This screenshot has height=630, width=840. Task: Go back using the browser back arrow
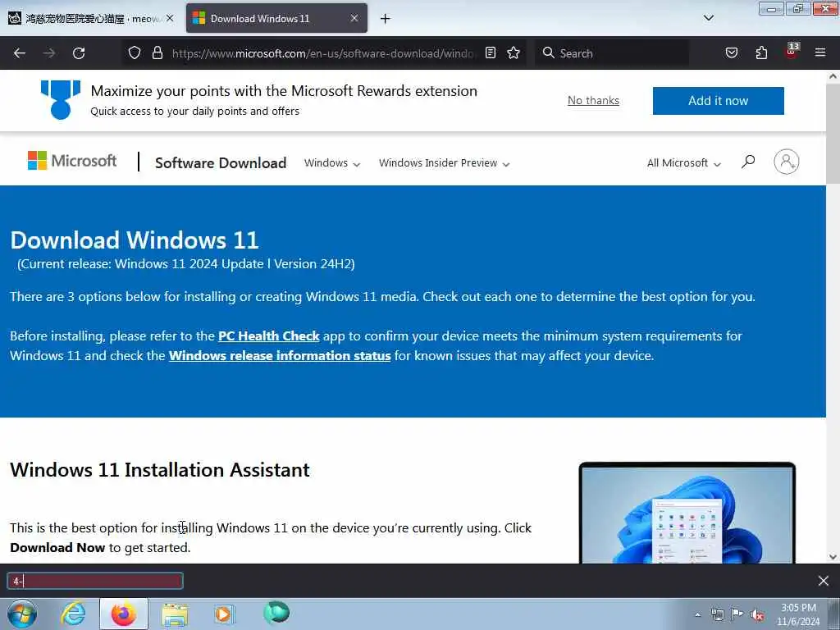(x=20, y=53)
